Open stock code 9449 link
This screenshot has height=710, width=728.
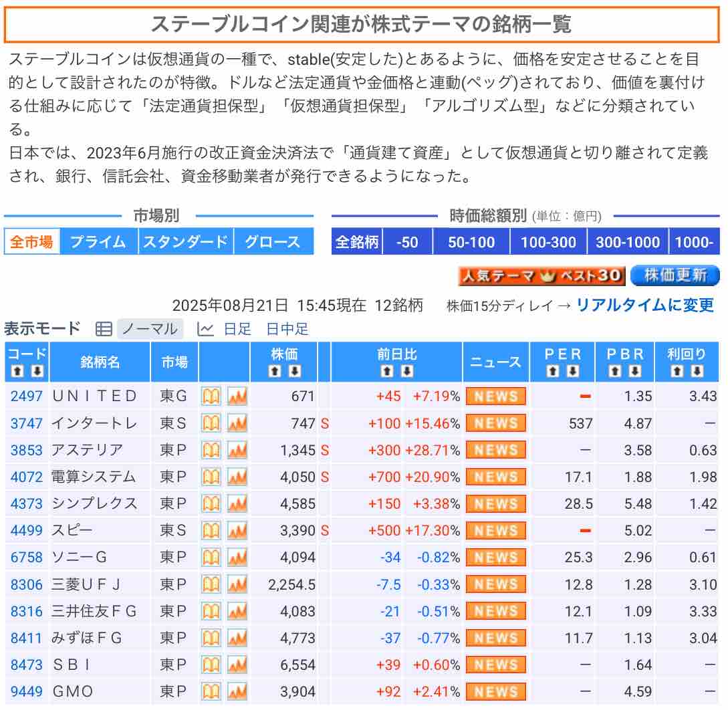pos(27,692)
